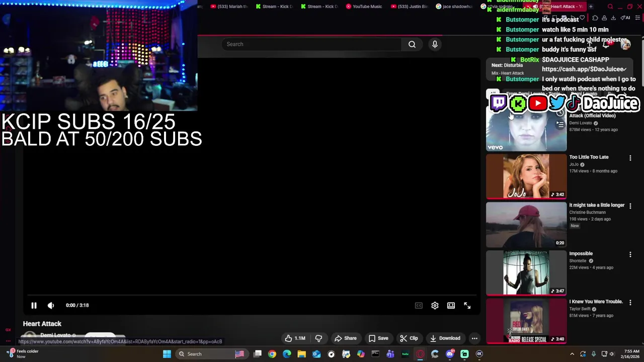Launch Microsoft Edge from the taskbar
Viewport: 644px width, 362px height.
pos(287,354)
